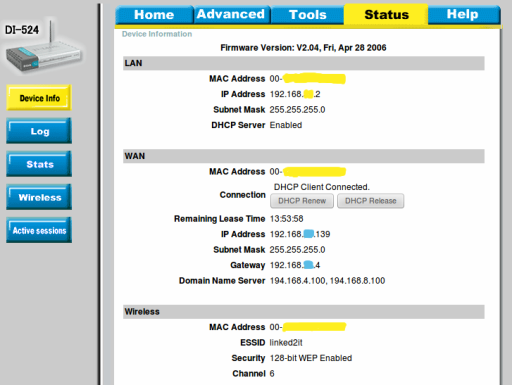Click the LAN MAC Address value

308,79
